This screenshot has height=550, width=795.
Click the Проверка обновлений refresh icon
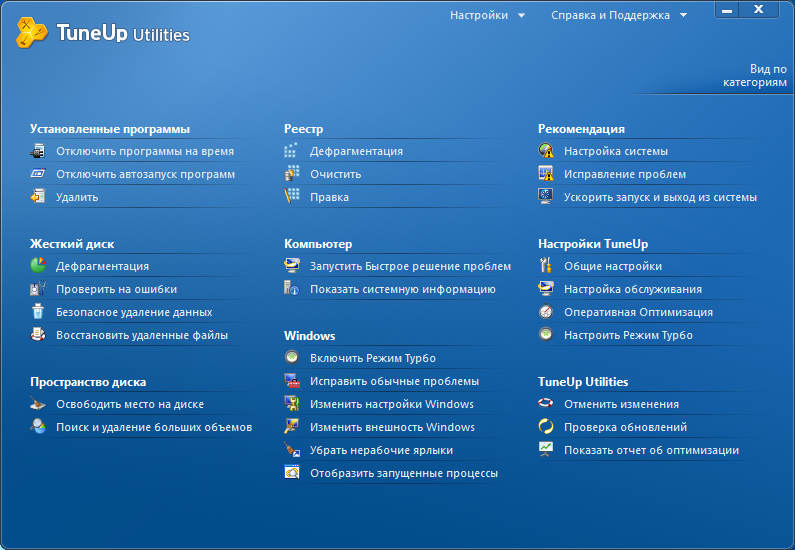point(546,426)
